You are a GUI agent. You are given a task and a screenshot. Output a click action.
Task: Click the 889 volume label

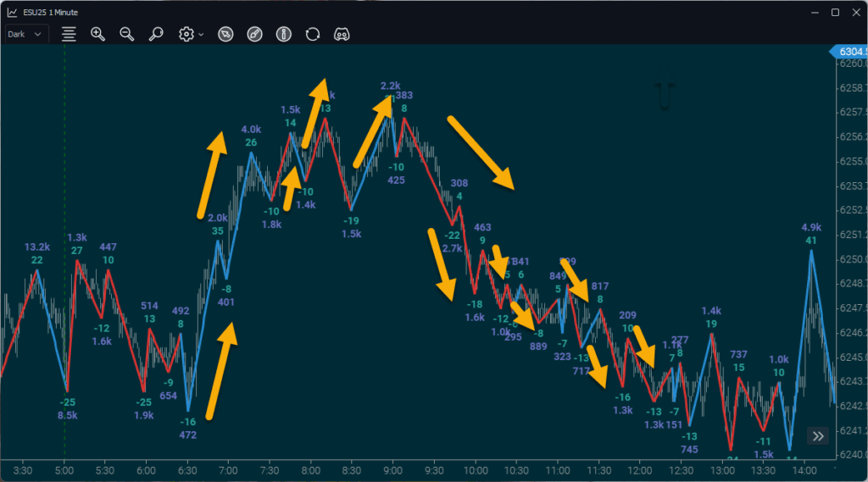pos(538,346)
